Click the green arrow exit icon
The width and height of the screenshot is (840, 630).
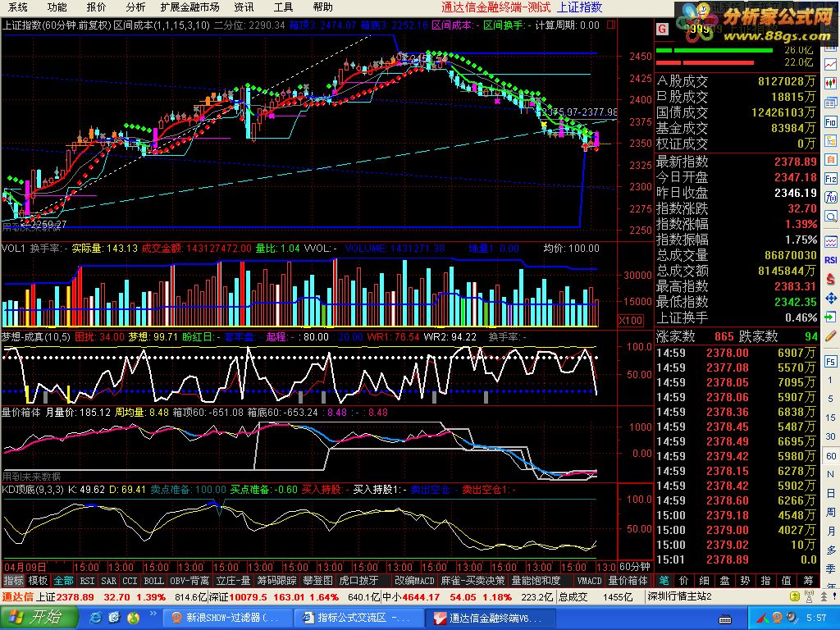pyautogui.click(x=831, y=317)
